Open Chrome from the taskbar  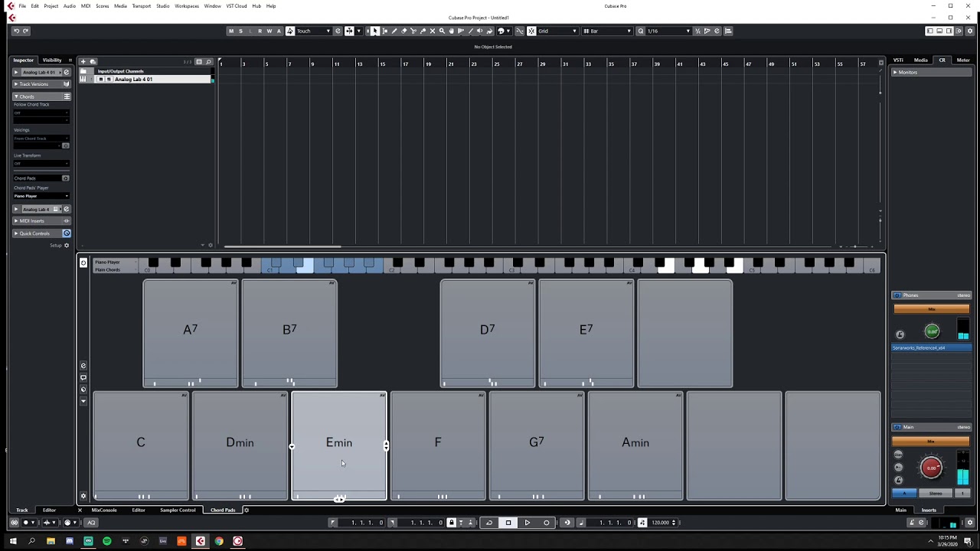point(219,541)
